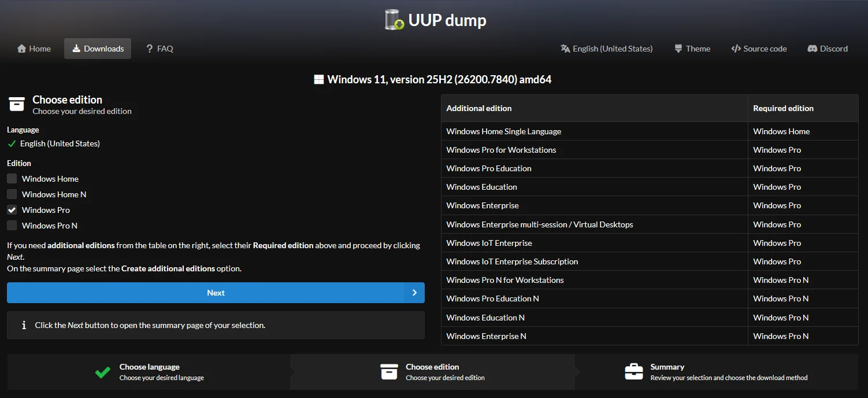
Task: Click Windows Home in Required edition column
Action: (x=803, y=131)
